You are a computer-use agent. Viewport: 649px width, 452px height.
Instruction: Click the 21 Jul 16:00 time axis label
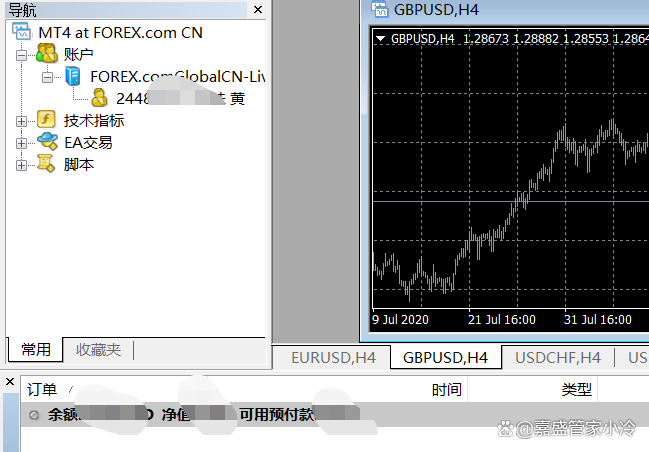(x=502, y=320)
